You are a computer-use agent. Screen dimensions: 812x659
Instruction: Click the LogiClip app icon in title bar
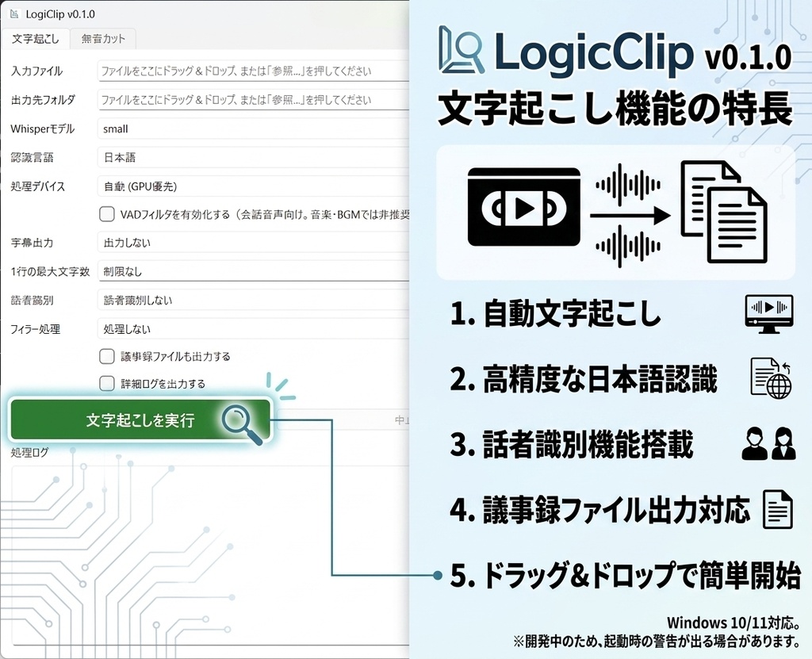tap(14, 14)
